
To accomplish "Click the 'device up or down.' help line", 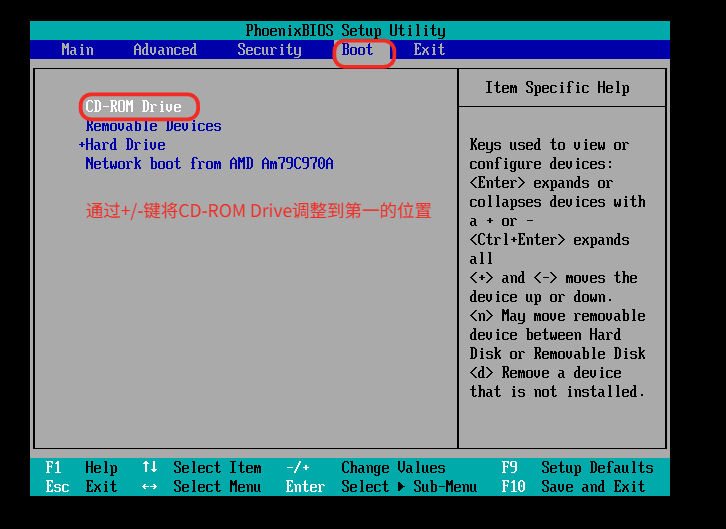I will [541, 297].
